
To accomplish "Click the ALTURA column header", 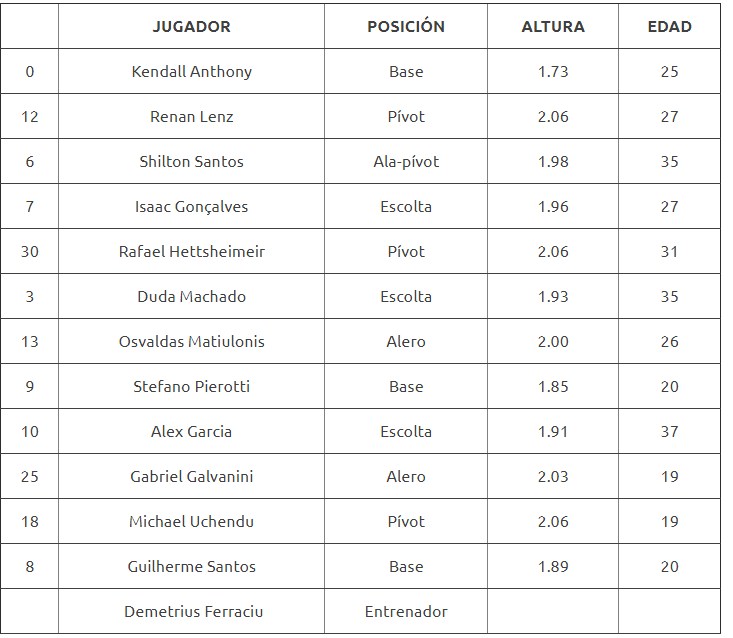I will click(x=553, y=27).
